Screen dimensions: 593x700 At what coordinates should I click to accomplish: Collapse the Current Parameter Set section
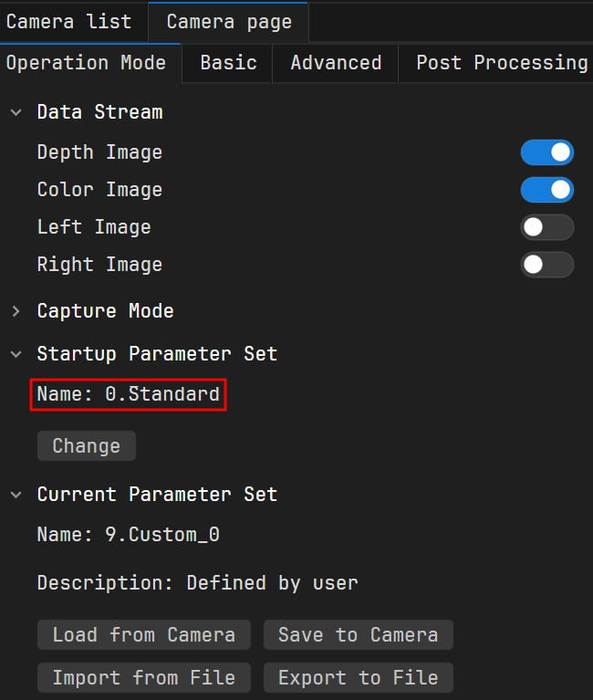[x=16, y=495]
